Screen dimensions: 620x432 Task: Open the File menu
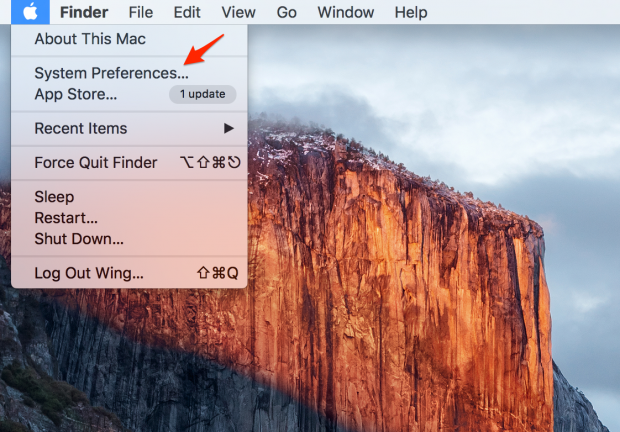pos(141,13)
